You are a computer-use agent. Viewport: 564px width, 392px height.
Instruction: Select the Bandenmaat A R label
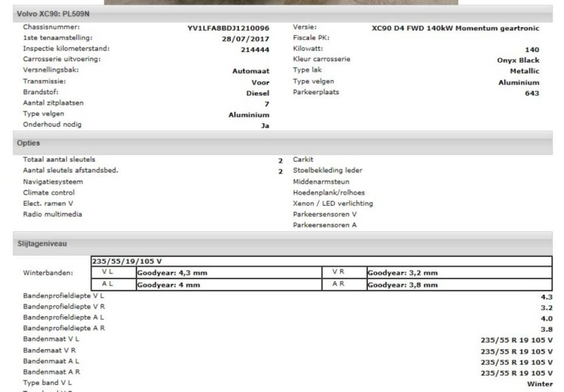[x=51, y=372]
